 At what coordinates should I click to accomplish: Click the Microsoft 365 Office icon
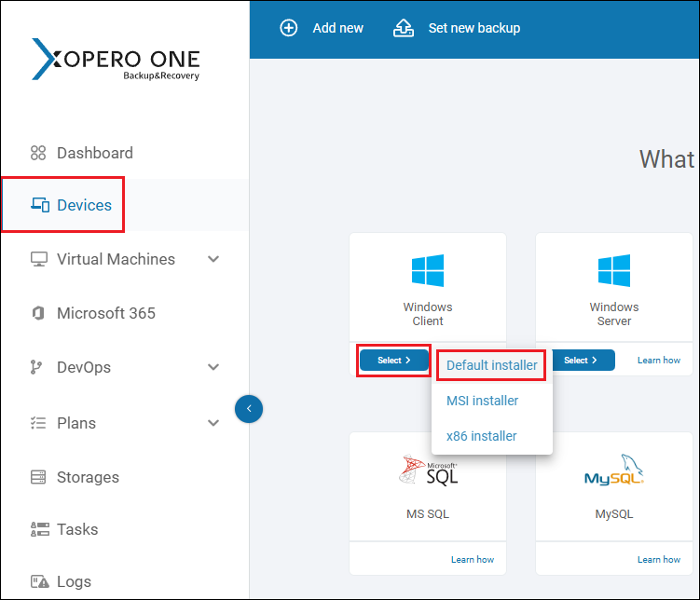[38, 313]
